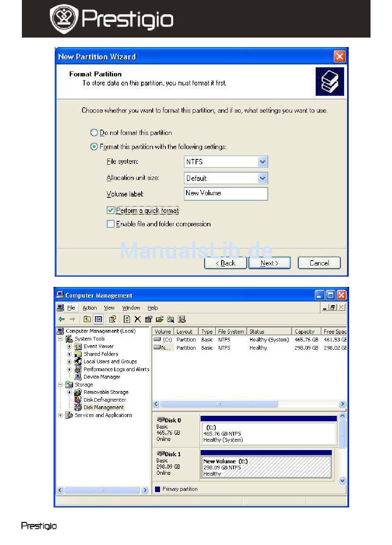Click the Computer Management console icon left of File
The height and width of the screenshot is (545, 392).
click(60, 308)
